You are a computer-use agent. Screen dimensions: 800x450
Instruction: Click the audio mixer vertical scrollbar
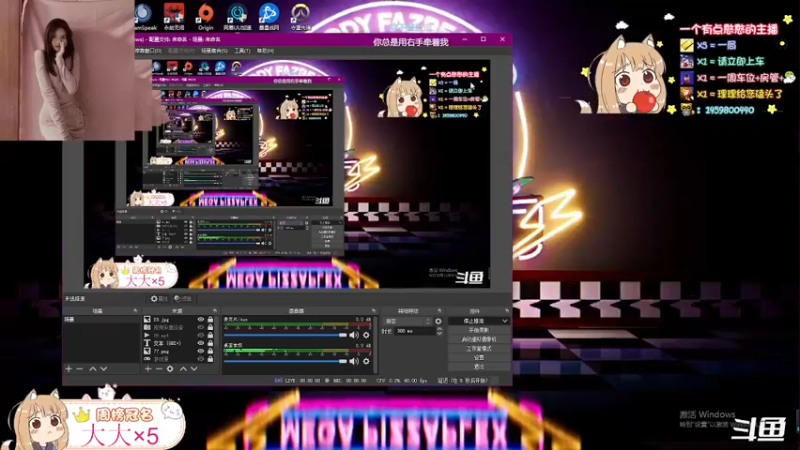(376, 344)
